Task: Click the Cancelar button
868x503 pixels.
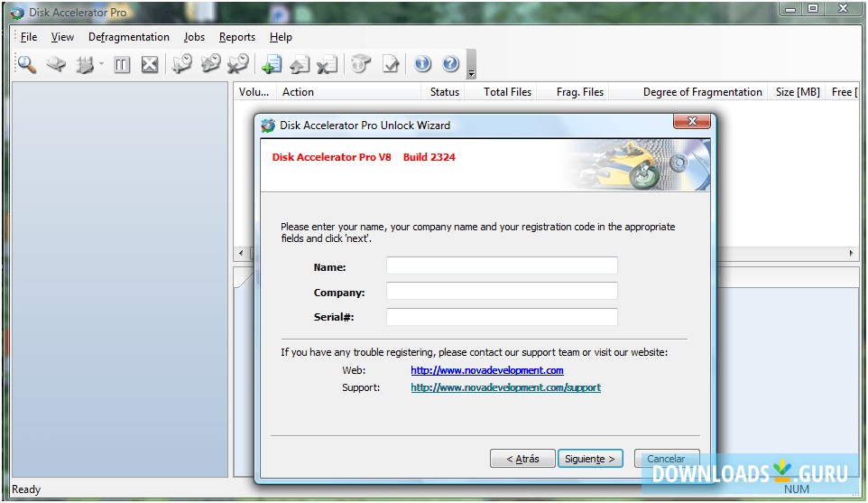Action: (667, 459)
